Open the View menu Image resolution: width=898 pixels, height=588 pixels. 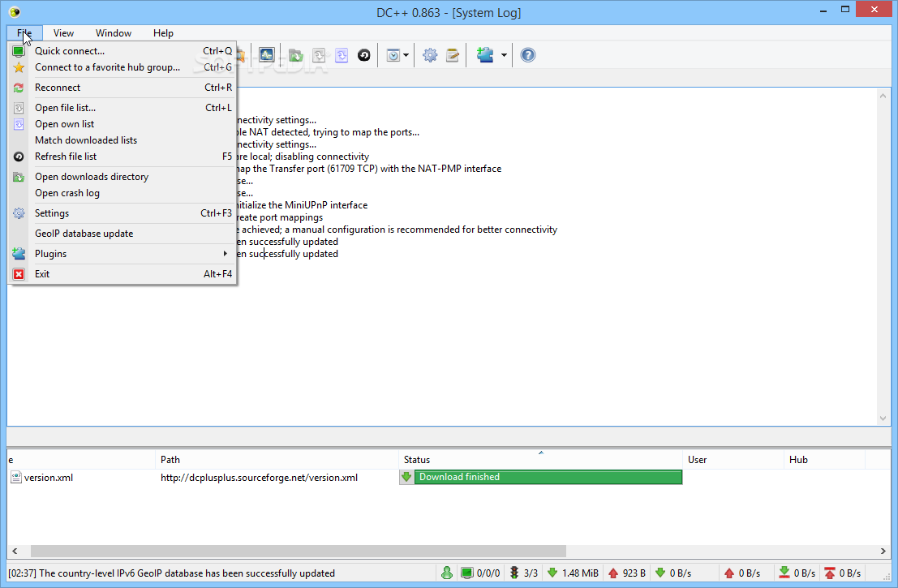click(63, 33)
